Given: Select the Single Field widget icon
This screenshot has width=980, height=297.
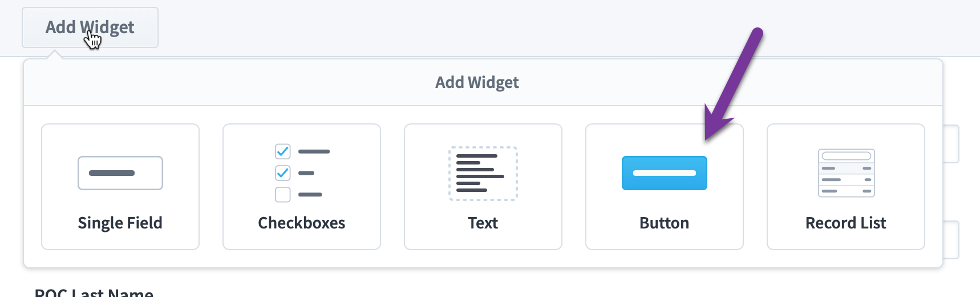Looking at the screenshot, I should [x=120, y=173].
